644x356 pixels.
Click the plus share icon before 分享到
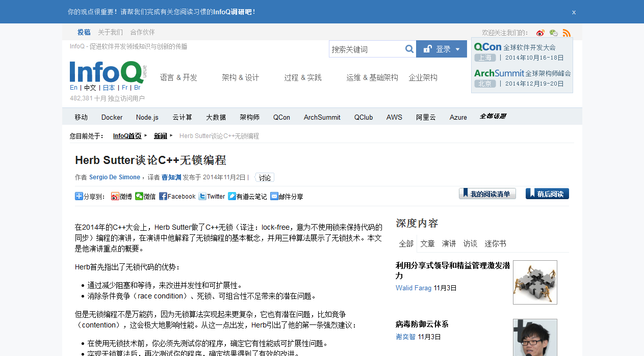point(79,196)
